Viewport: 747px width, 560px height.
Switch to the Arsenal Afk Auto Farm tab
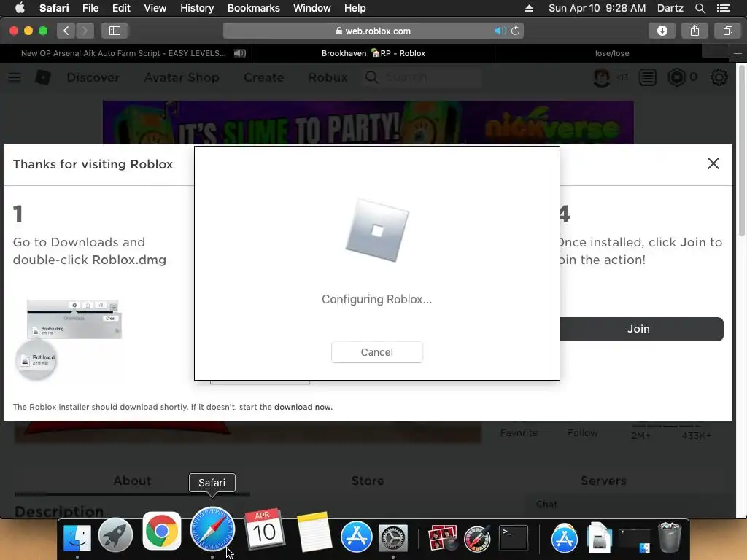coord(125,53)
